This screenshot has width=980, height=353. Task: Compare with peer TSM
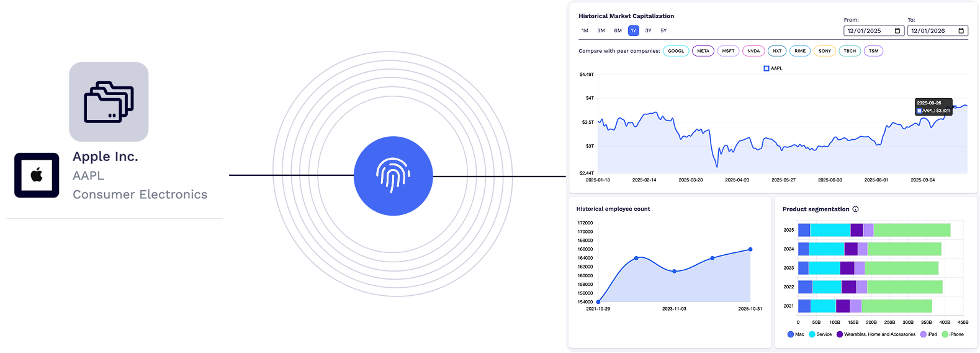[x=873, y=51]
